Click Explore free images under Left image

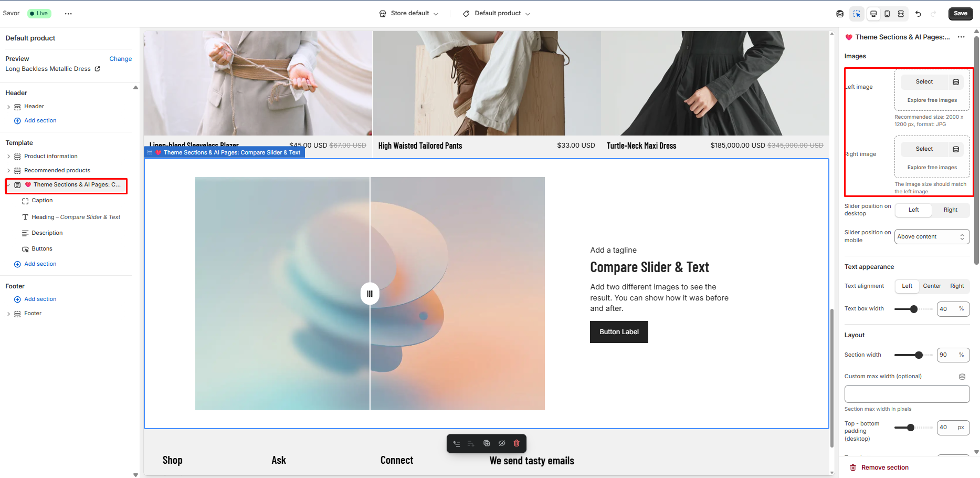click(932, 100)
